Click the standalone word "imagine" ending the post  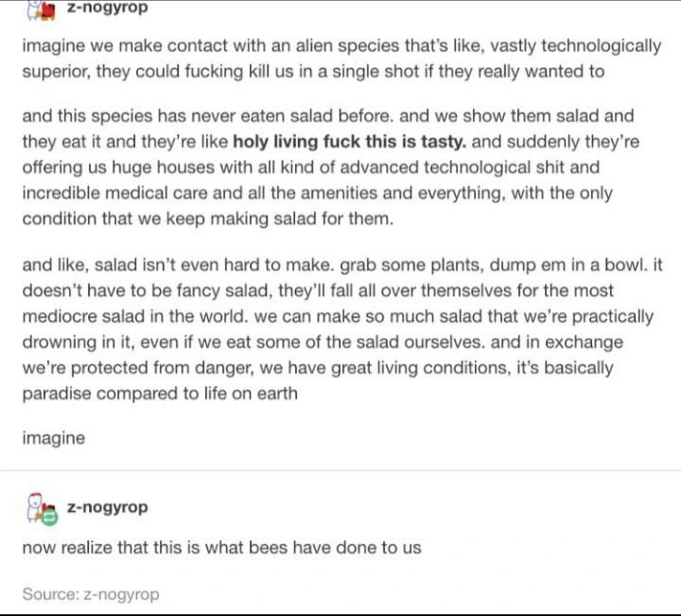tap(53, 437)
